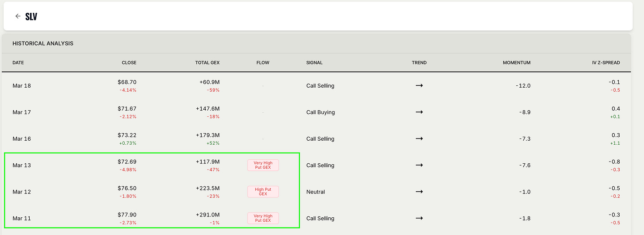Click the MOMENTUM column header
Image resolution: width=644 pixels, height=235 pixels.
coord(517,63)
